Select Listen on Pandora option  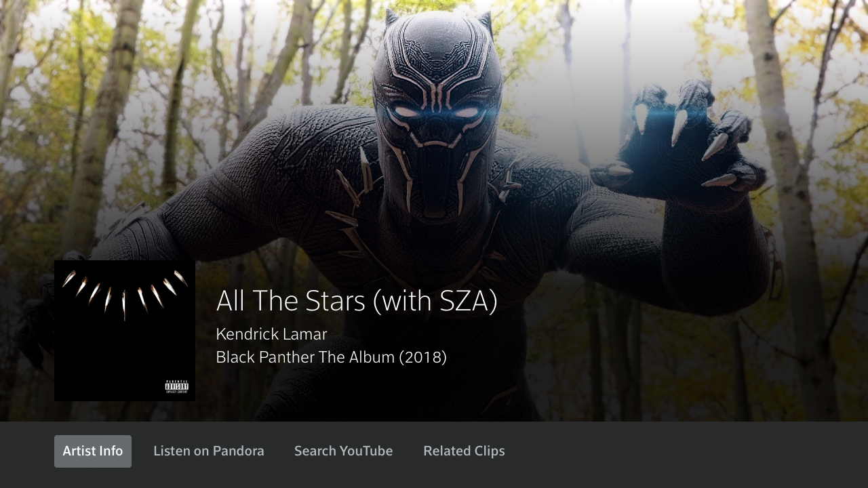[209, 451]
